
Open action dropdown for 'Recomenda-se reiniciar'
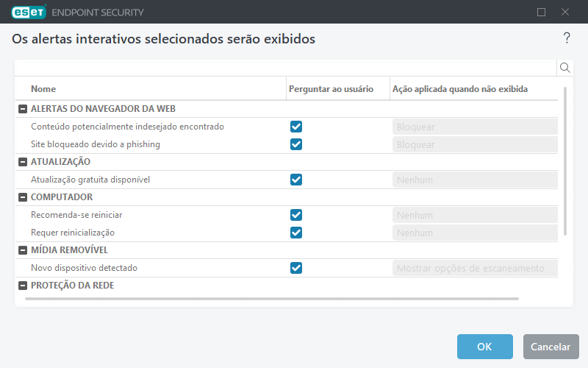pos(475,215)
